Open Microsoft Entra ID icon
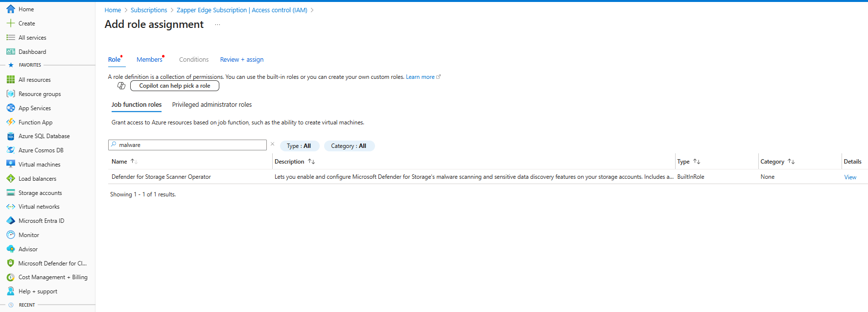868x312 pixels. (11, 221)
